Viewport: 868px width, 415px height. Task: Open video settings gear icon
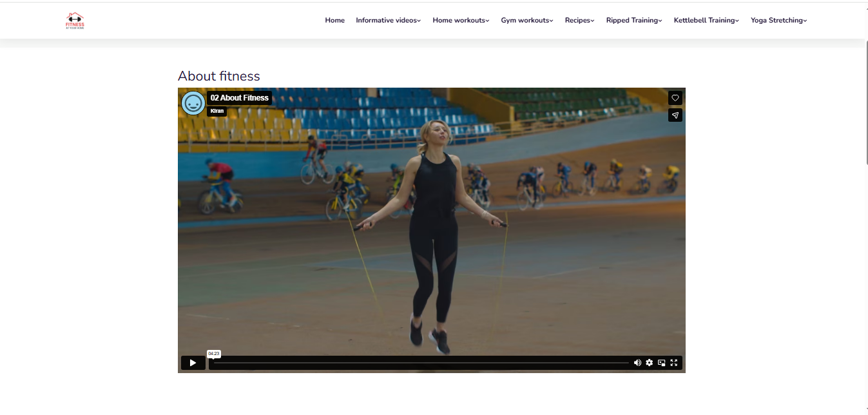pos(650,363)
